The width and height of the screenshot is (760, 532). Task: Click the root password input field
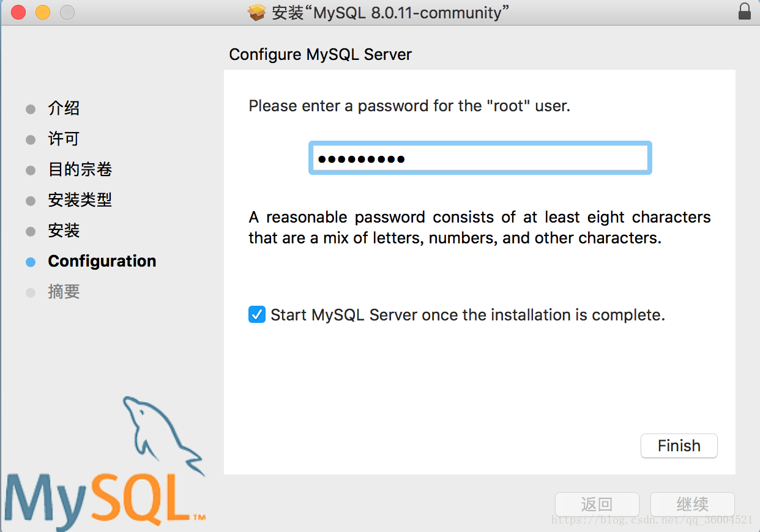(480, 158)
